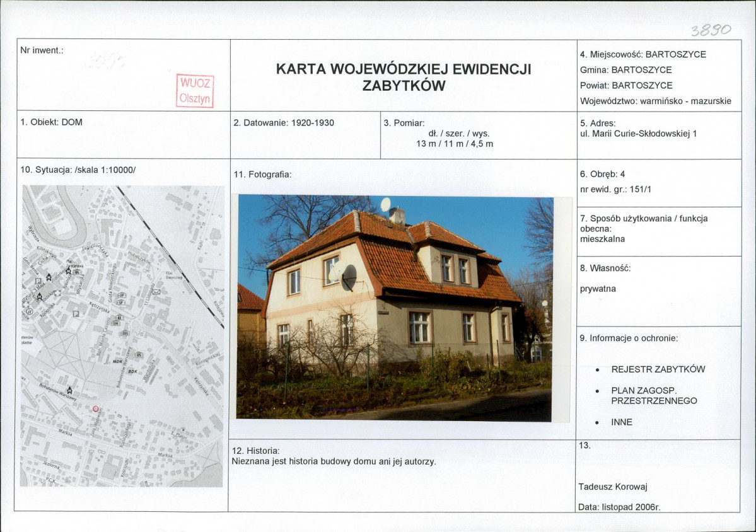Image resolution: width=756 pixels, height=532 pixels.
Task: Click the satellite dish on house wall
Action: (x=348, y=278)
